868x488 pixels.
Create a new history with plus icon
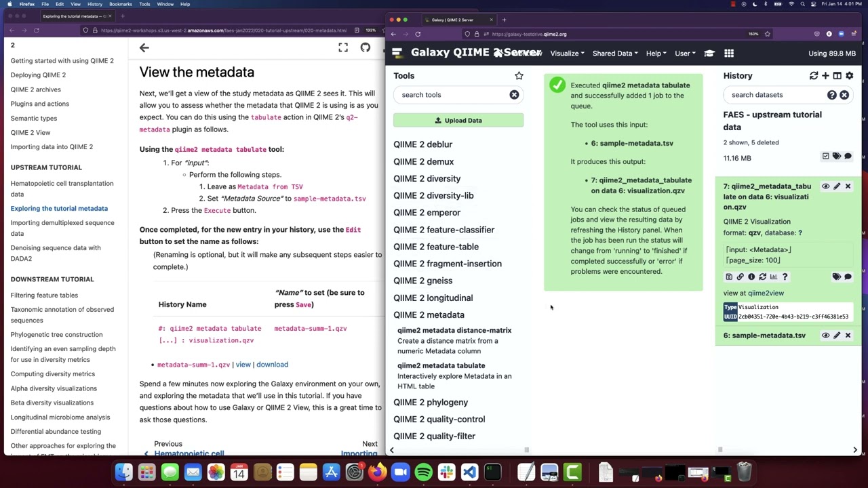click(x=825, y=76)
